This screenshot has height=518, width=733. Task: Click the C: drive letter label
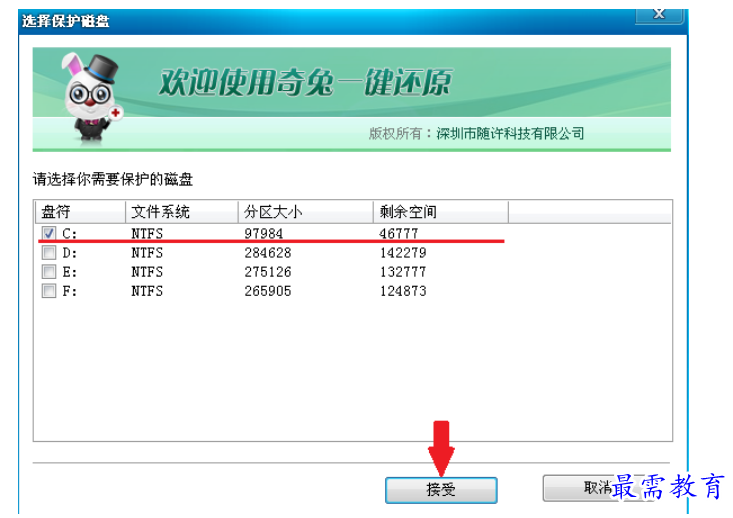(x=70, y=233)
